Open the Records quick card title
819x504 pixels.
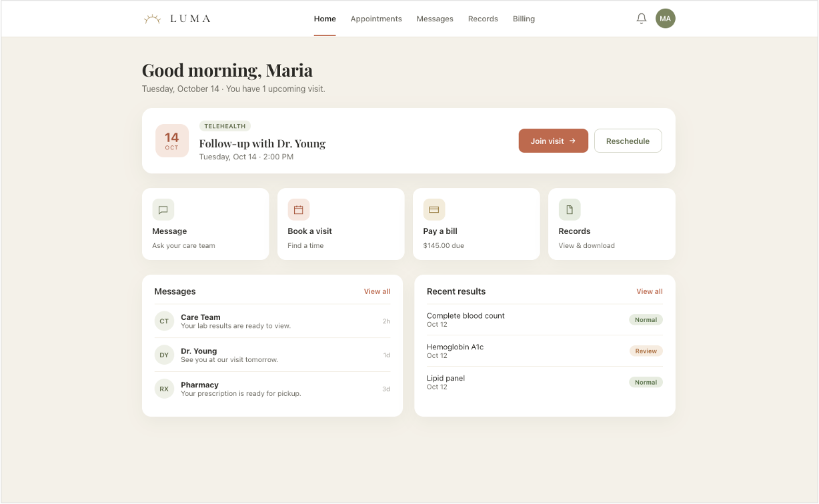(x=574, y=231)
